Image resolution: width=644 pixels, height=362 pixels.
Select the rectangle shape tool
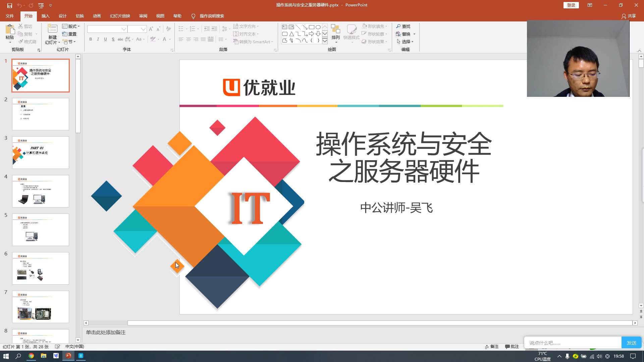pos(312,26)
